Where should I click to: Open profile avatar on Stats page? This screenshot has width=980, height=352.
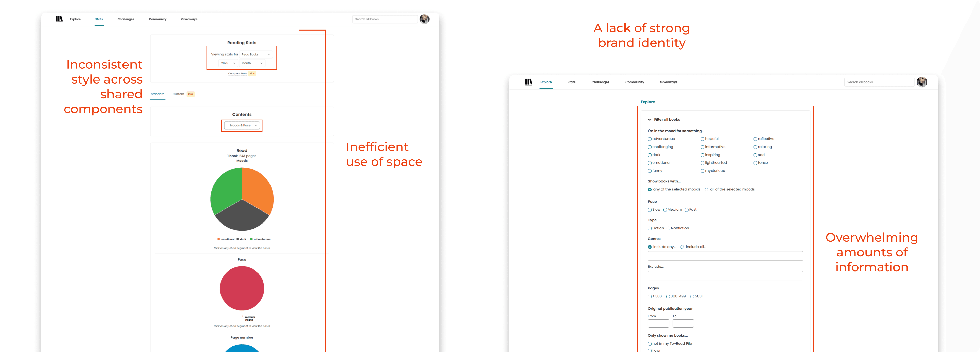tap(424, 19)
